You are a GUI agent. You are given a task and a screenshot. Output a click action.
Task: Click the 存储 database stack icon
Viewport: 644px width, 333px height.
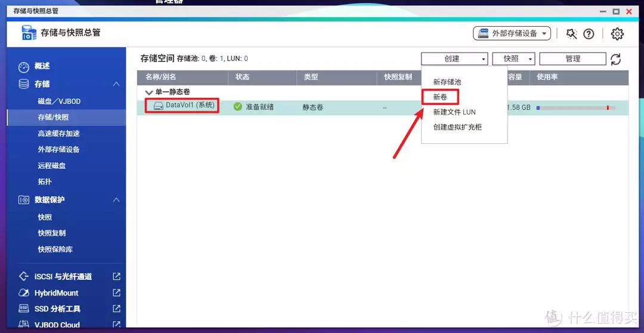point(24,84)
